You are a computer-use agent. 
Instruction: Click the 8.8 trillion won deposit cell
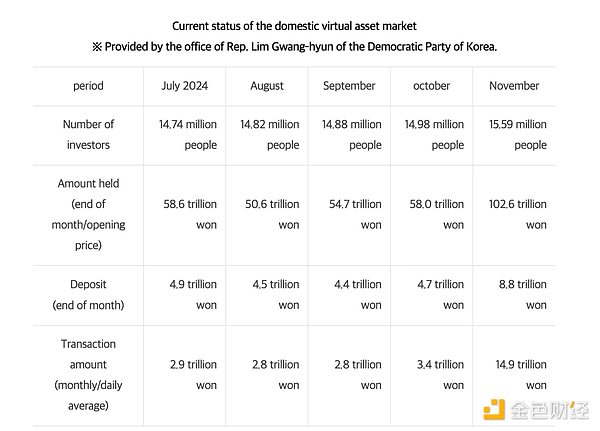click(x=516, y=294)
